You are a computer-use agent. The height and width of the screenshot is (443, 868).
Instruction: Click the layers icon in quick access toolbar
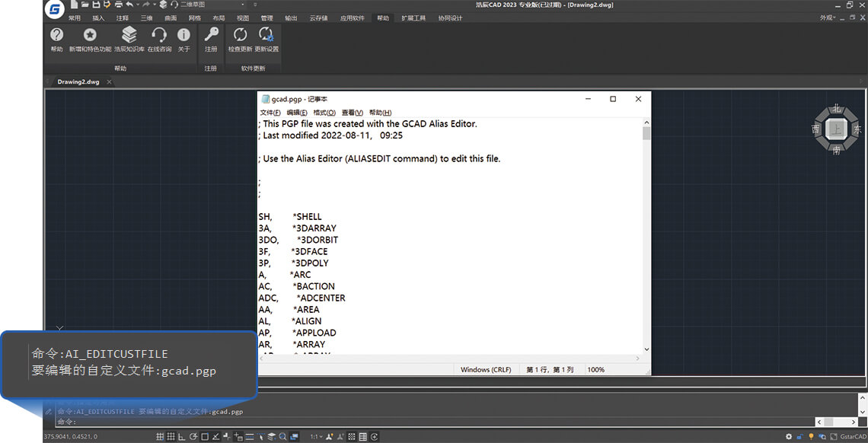163,5
